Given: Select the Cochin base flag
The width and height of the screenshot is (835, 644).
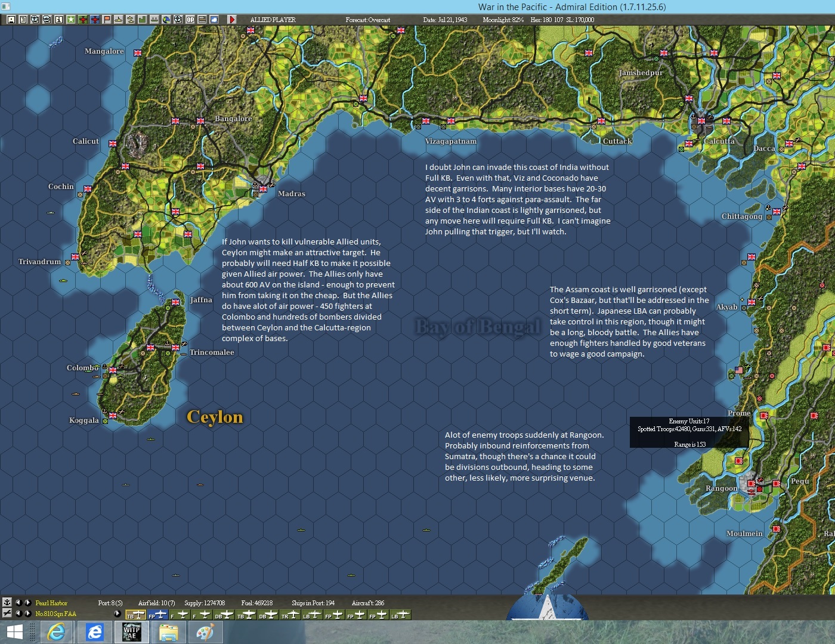Looking at the screenshot, I should [x=88, y=188].
